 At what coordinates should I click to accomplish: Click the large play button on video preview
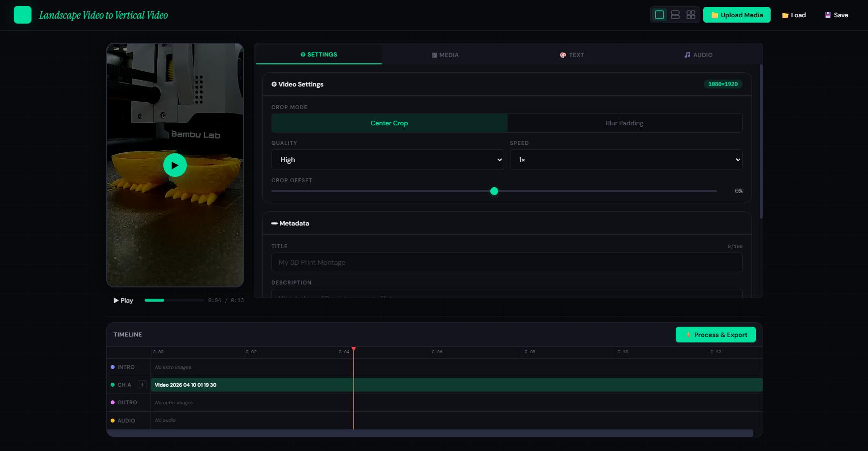pyautogui.click(x=175, y=165)
